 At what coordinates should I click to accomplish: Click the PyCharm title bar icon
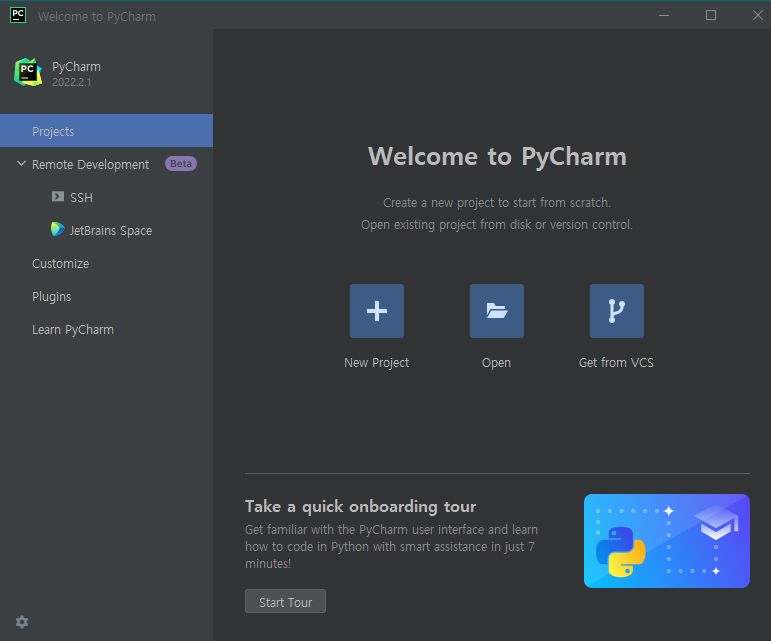pos(18,15)
